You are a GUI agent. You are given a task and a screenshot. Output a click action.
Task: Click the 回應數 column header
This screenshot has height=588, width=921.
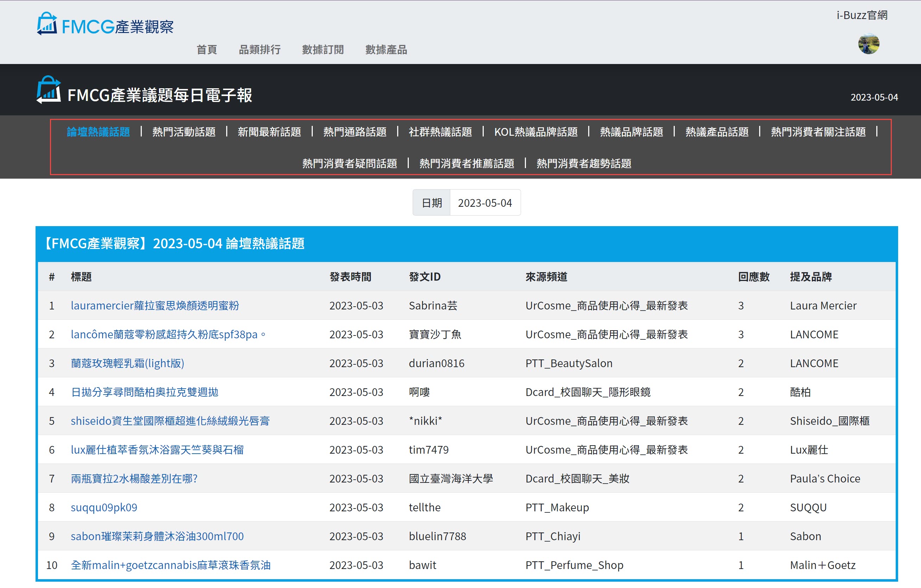click(754, 277)
